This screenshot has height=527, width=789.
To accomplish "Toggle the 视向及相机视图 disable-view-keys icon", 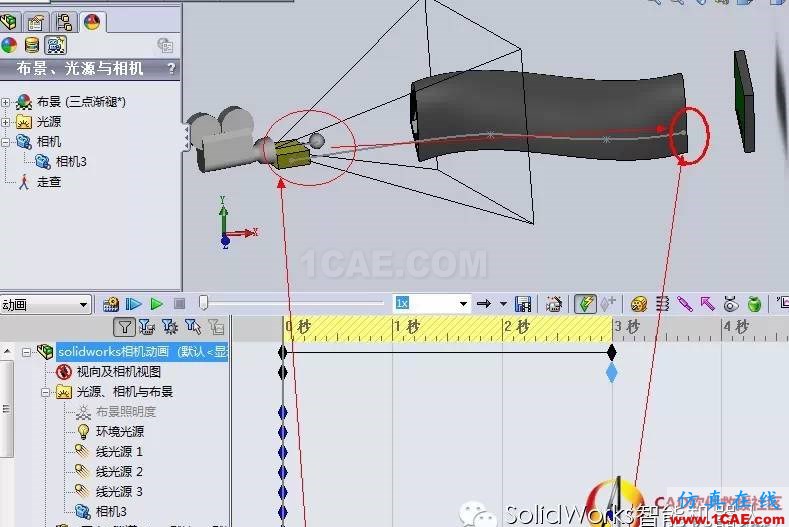I will (x=64, y=372).
